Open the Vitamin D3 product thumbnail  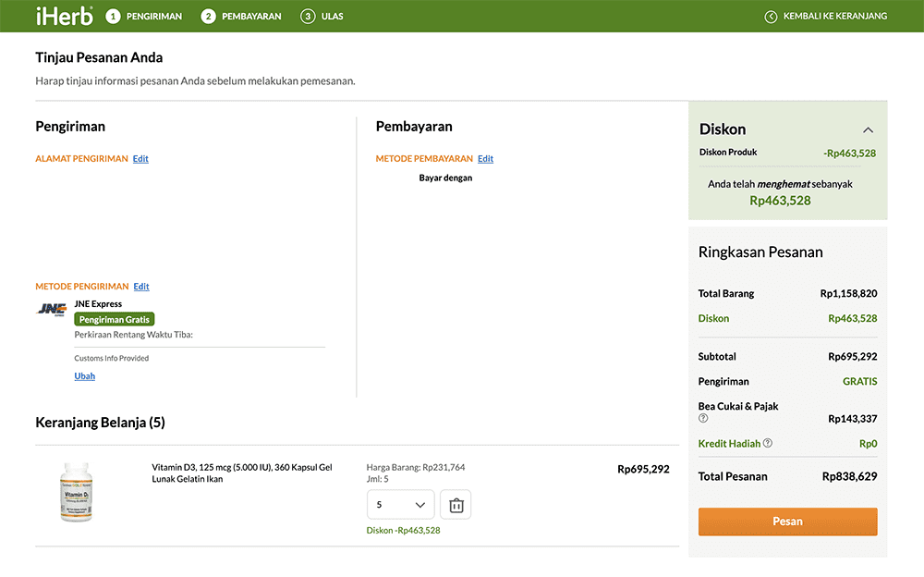pos(76,493)
